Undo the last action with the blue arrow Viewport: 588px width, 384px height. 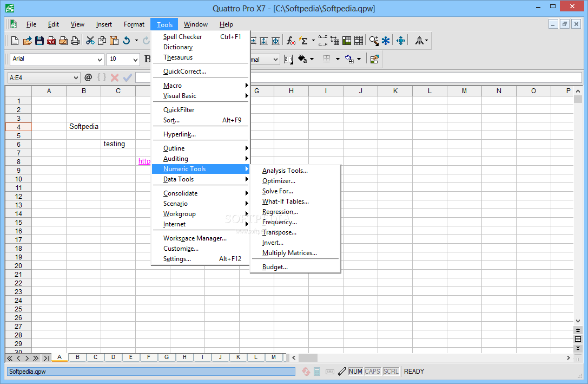point(127,41)
